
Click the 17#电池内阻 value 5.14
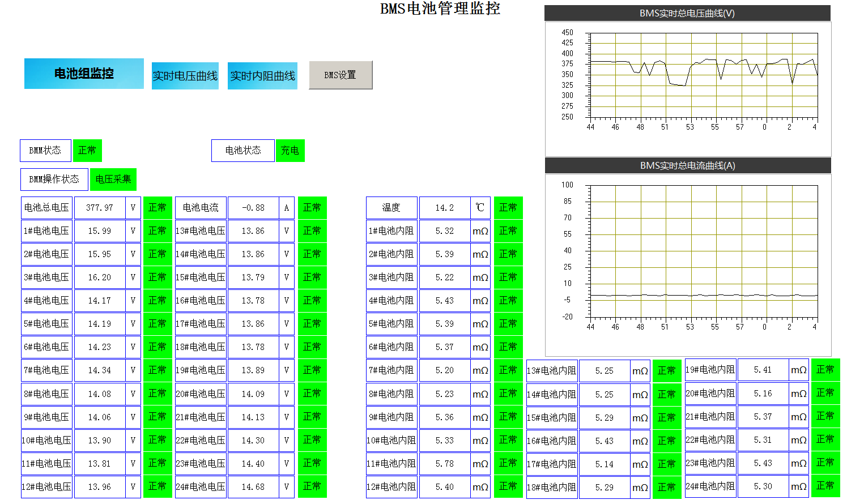[605, 464]
